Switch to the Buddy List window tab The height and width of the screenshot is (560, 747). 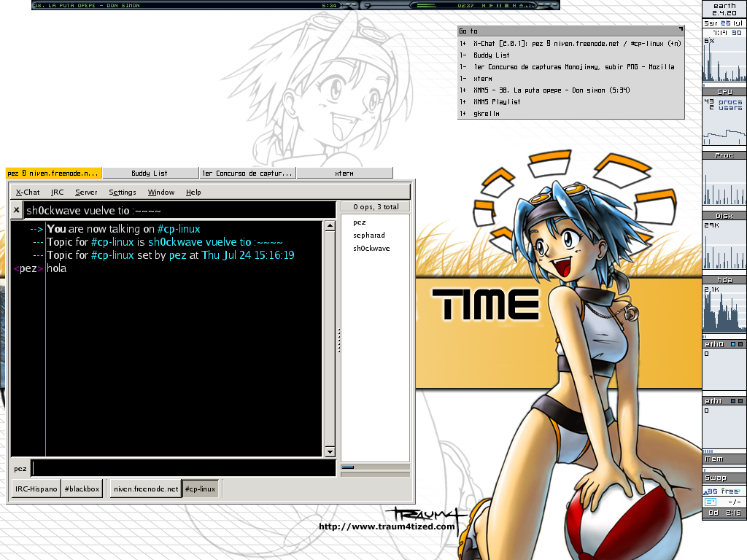point(150,173)
